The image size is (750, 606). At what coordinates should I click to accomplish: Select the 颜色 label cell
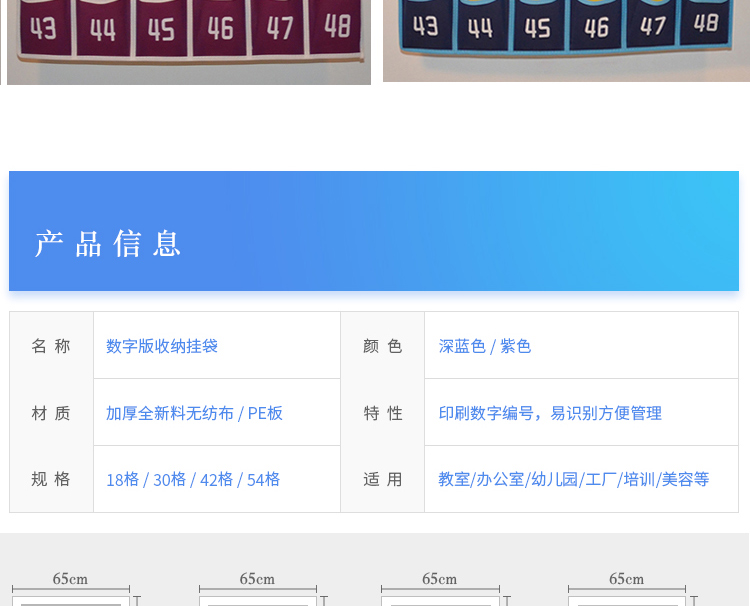coord(383,346)
